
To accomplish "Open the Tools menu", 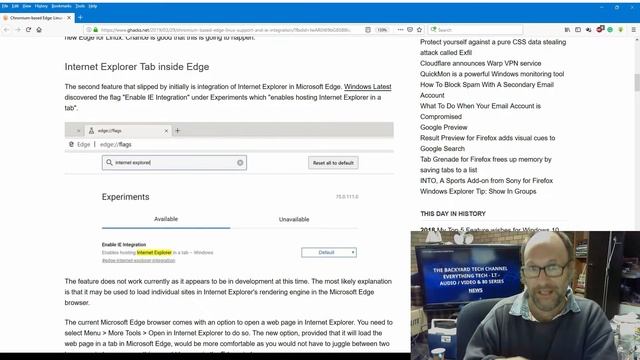I will 80,6.
